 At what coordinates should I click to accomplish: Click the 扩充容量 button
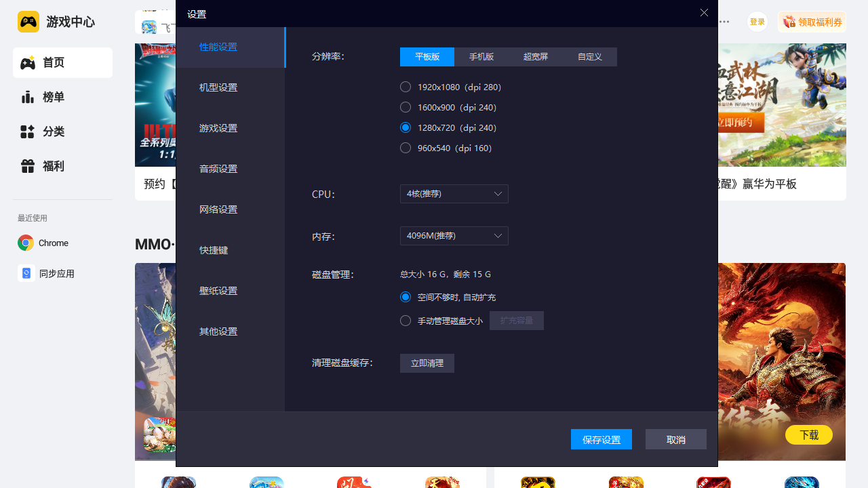517,321
